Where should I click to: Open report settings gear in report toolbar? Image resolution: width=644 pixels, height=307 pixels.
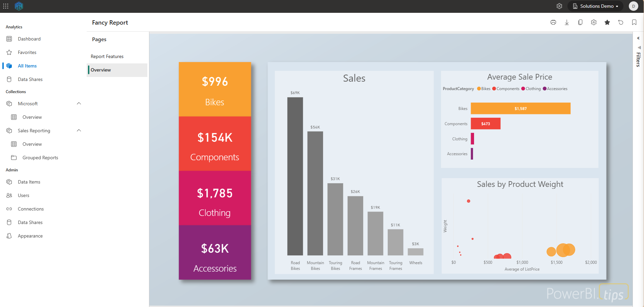tap(593, 22)
